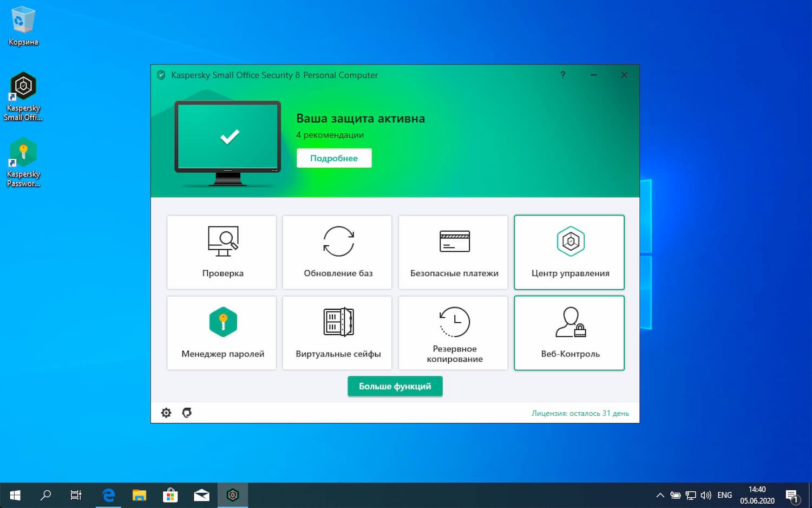Run a scan via the Проверка tile
Viewport: 812px width, 508px height.
coord(221,252)
